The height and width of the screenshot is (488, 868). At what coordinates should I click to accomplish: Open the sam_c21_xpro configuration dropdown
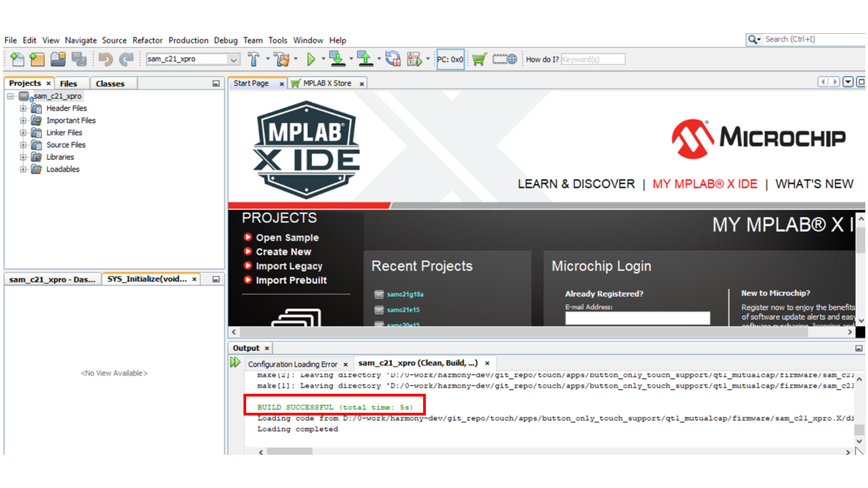click(x=234, y=60)
